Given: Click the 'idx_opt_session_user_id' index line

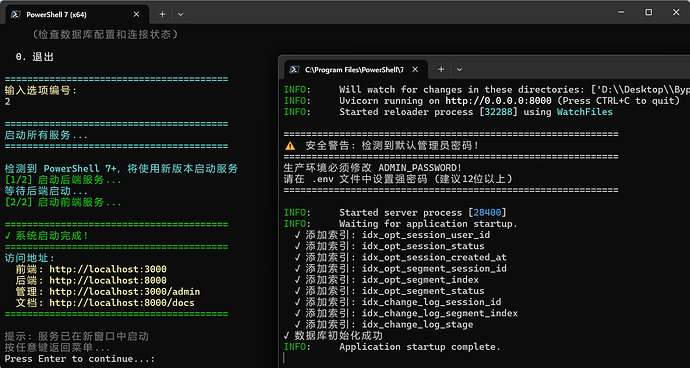Looking at the screenshot, I should pyautogui.click(x=392, y=235).
